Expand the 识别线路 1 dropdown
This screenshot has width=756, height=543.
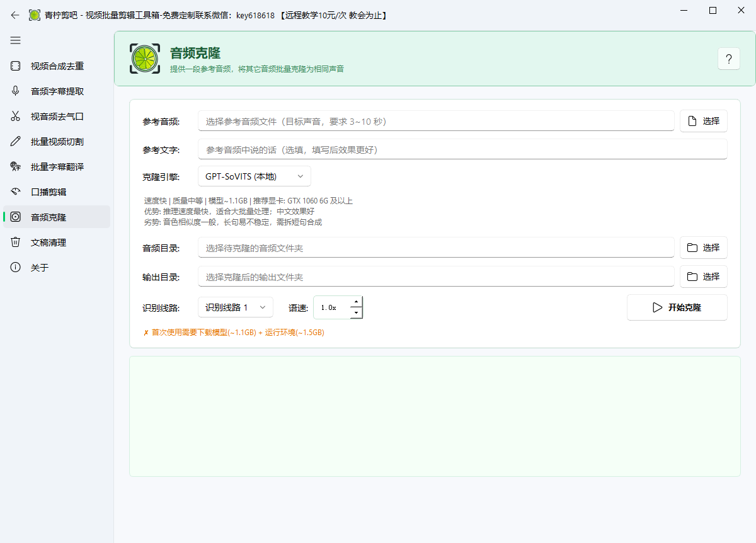click(236, 307)
